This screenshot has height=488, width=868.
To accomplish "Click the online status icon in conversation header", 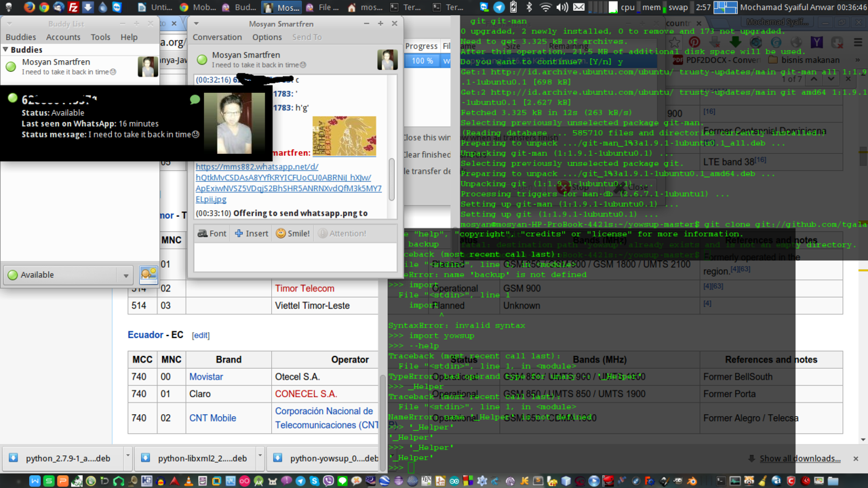I will pyautogui.click(x=201, y=60).
